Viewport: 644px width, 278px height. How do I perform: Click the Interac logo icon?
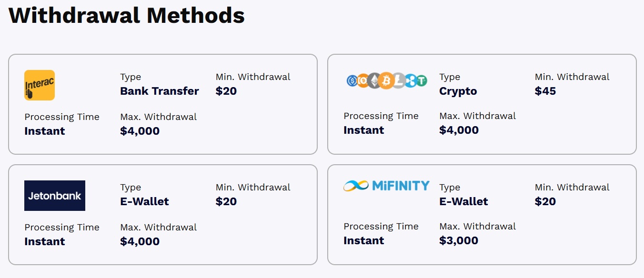click(x=40, y=85)
